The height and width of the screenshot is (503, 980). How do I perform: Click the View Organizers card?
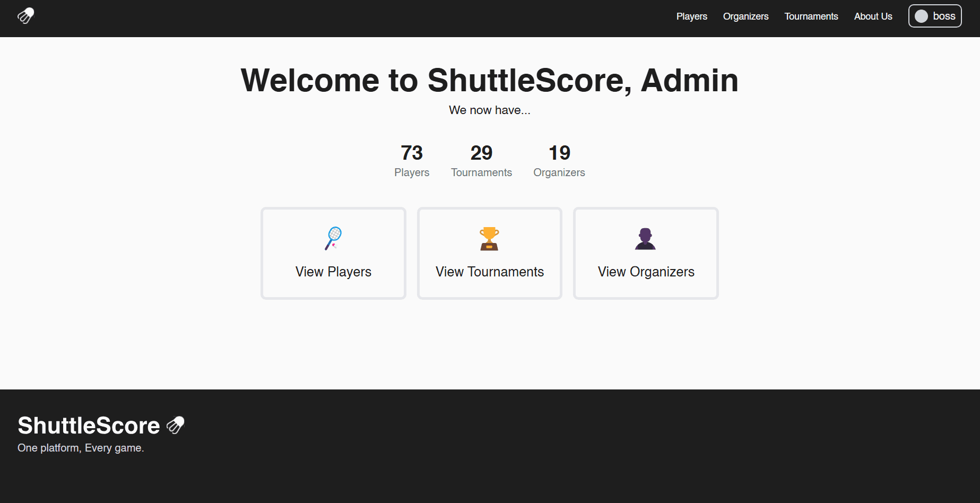tap(645, 253)
